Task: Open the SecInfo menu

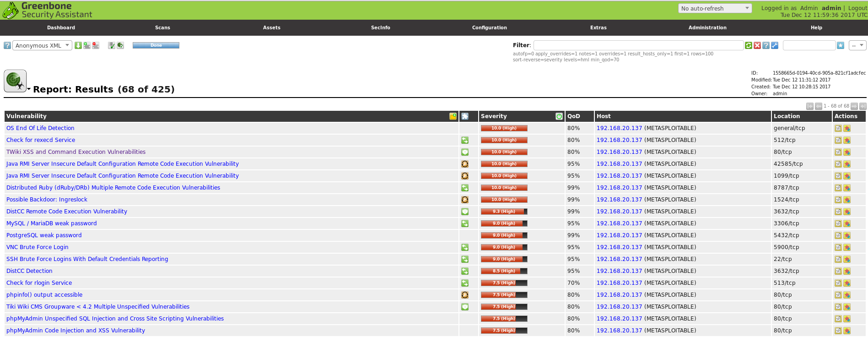Action: (x=381, y=27)
